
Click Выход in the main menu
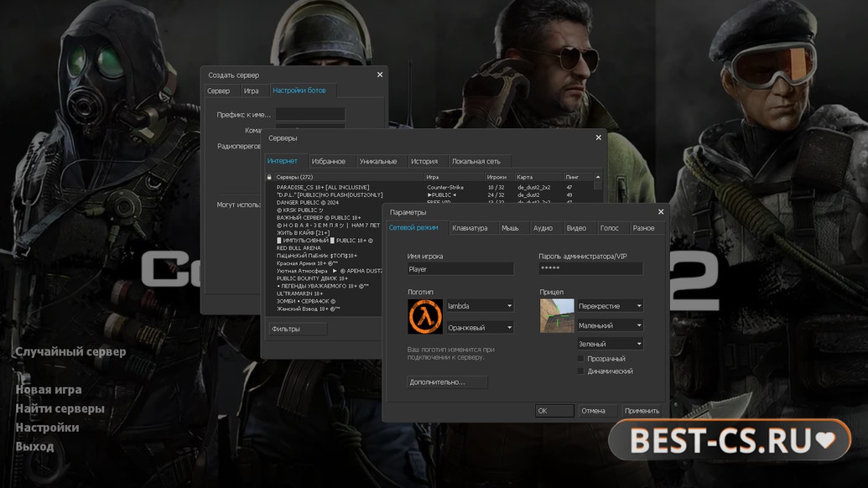[34, 446]
